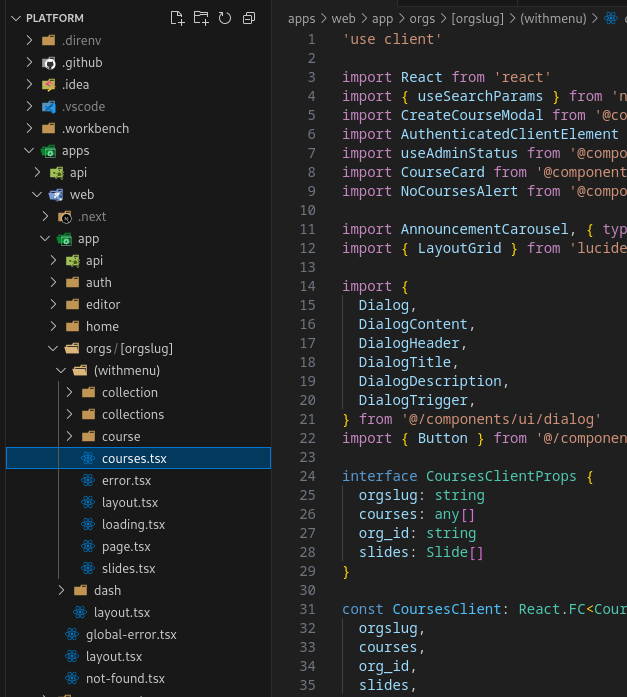Viewport: 627px width, 697px height.
Task: Expand the dash folder chevron
Action: (62, 590)
